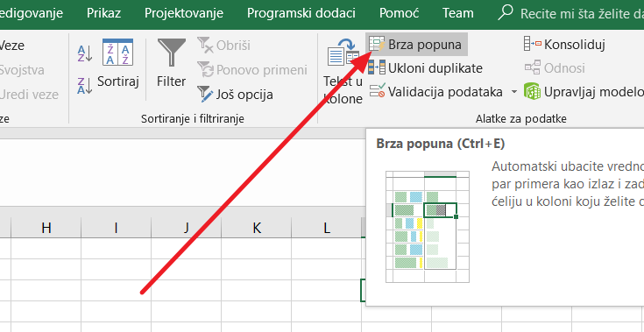Viewport: 644px width, 332px height.
Task: Click the Još opcija advanced filter button
Action: [235, 95]
